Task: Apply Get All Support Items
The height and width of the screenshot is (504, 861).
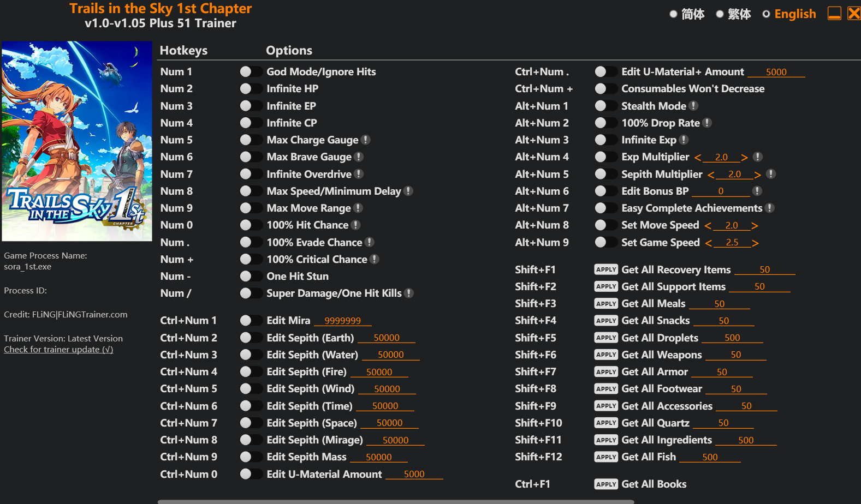Action: tap(606, 286)
